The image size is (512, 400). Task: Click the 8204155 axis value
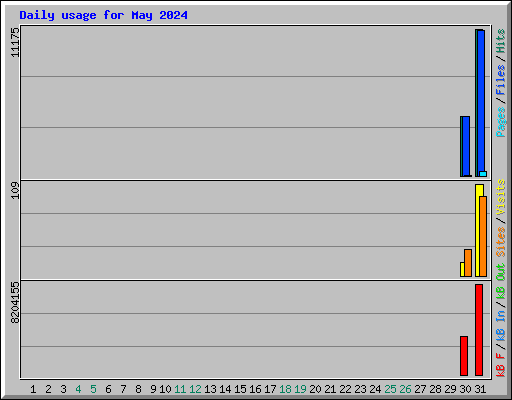[x=15, y=302]
